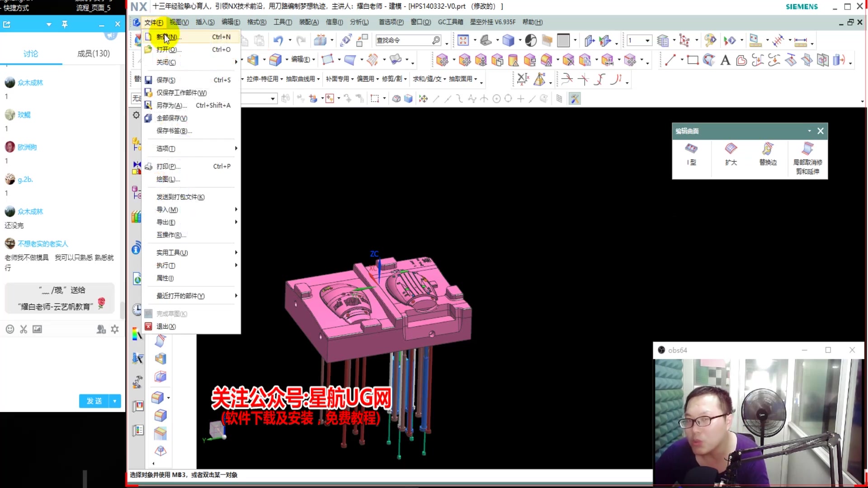Choose Save As in File menu
The width and height of the screenshot is (868, 488).
[x=171, y=105]
